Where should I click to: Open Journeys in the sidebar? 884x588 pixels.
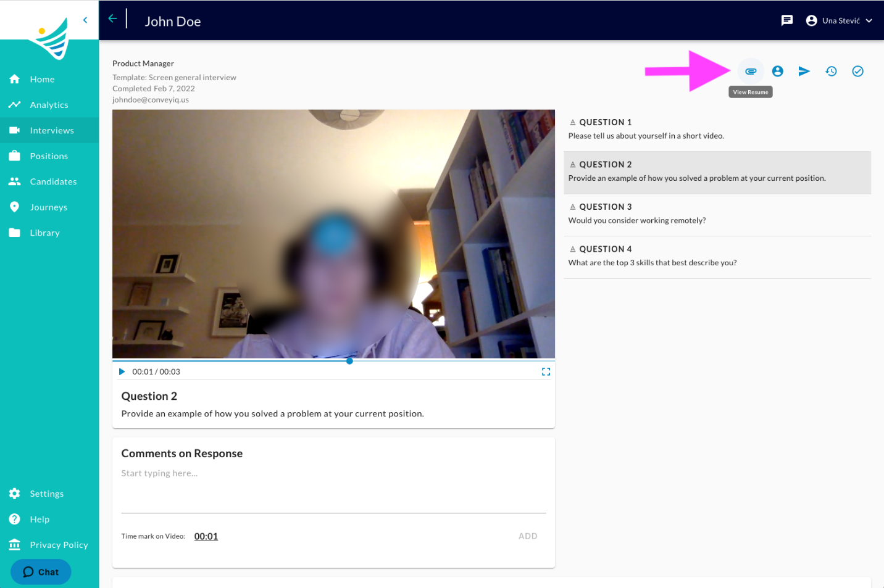coord(49,207)
